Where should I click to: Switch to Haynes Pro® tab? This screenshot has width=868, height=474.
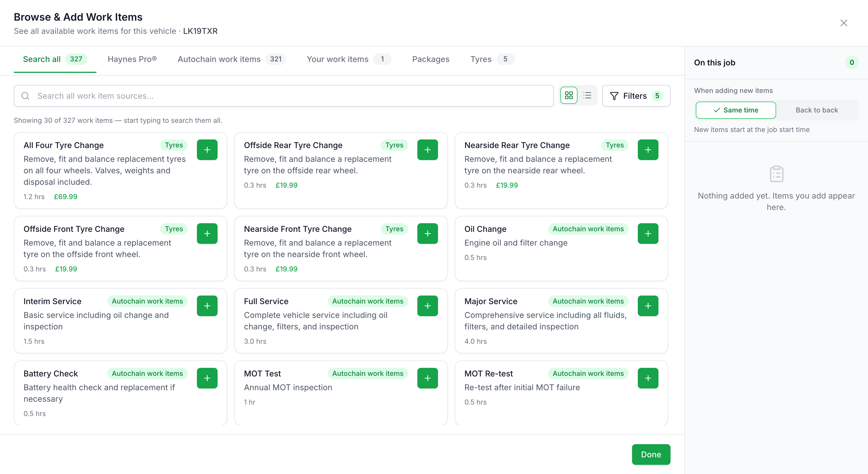132,59
